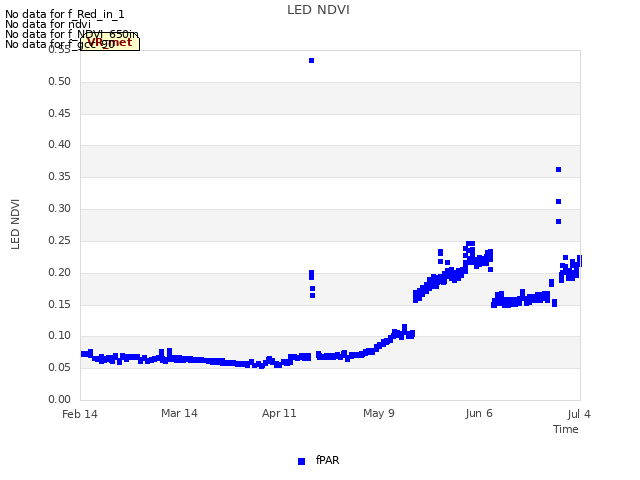Select the outlier data point near 0.53

point(311,60)
